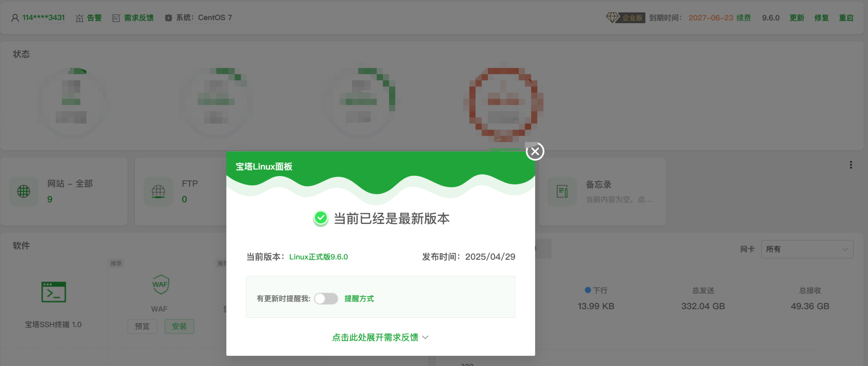Click the WAF shield icon
This screenshot has width=868, height=366.
coord(160,284)
